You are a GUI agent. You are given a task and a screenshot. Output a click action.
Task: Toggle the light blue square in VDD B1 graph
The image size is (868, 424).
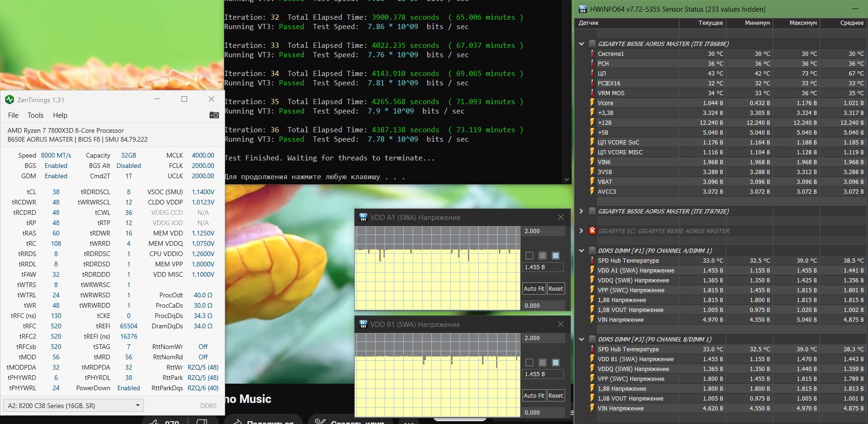556,363
